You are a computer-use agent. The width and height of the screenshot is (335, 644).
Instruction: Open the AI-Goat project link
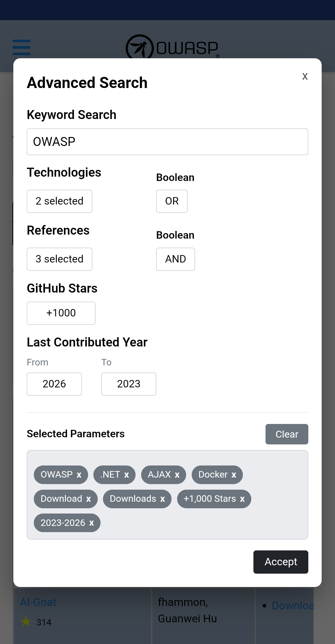38,602
